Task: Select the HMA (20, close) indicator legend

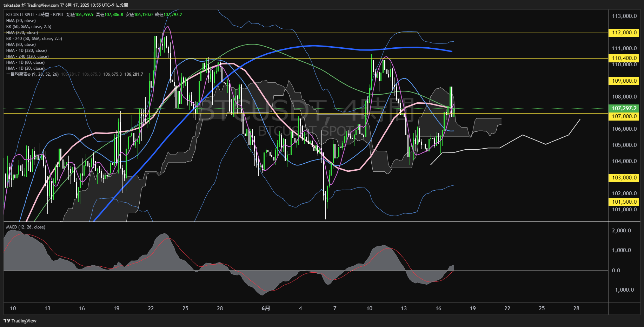Action: (21, 21)
